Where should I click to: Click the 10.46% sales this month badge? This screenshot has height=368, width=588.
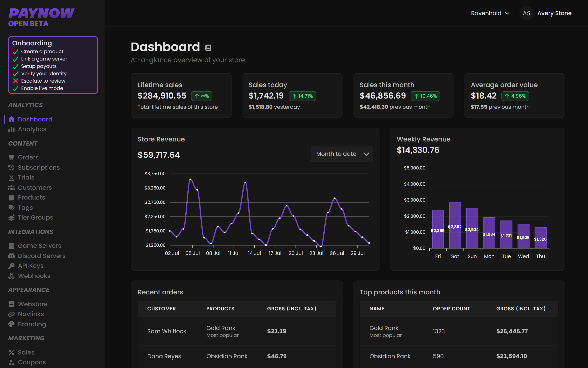point(425,96)
